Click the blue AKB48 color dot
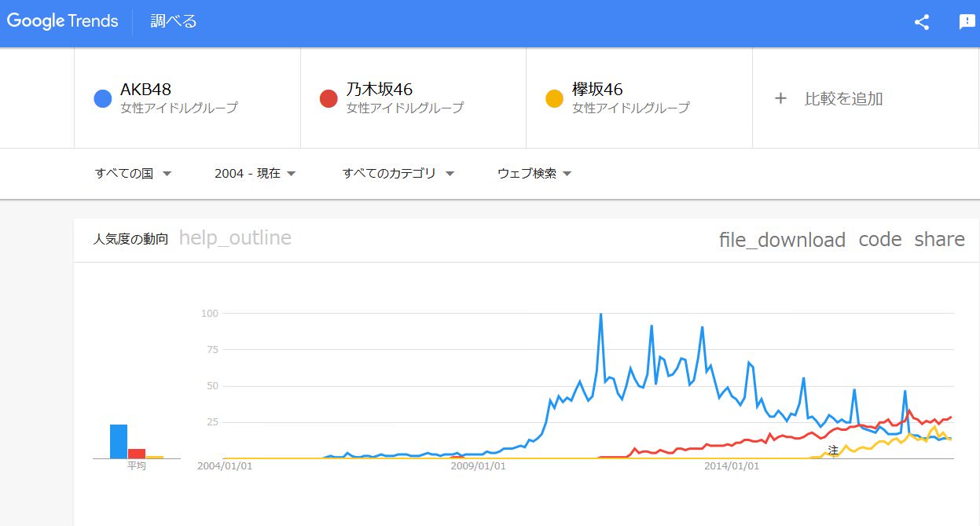Viewport: 980px width, 526px height. pyautogui.click(x=102, y=98)
